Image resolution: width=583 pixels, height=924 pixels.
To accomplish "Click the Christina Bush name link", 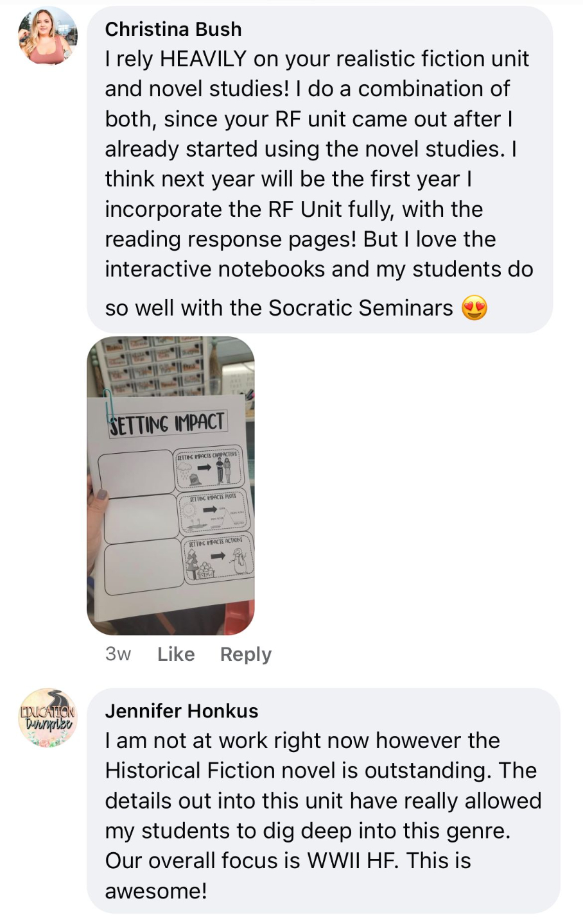I will tap(173, 30).
